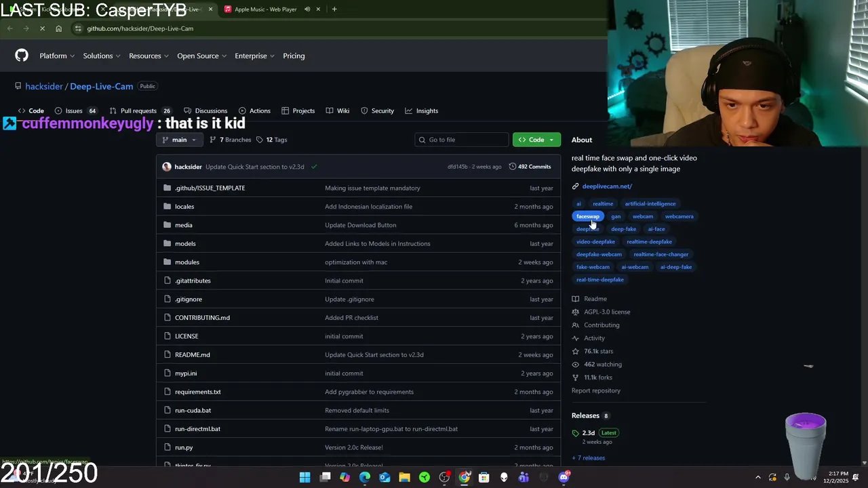Open the README.md file
Viewport: 868px width, 488px height.
pos(193,354)
